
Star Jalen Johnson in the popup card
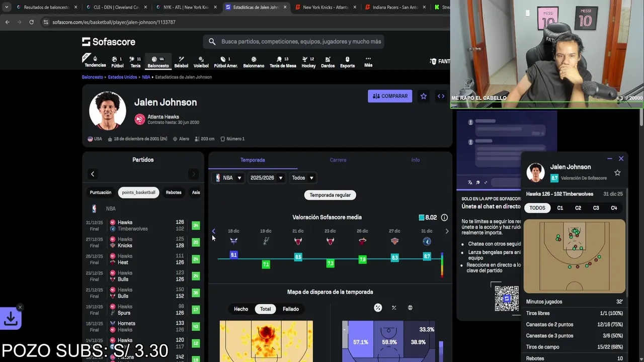tap(617, 172)
